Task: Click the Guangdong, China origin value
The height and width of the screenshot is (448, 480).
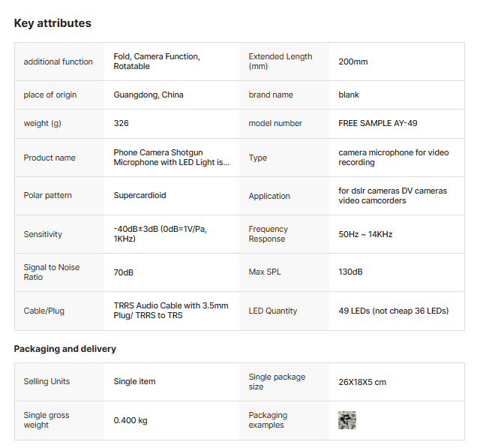Action: point(148,95)
